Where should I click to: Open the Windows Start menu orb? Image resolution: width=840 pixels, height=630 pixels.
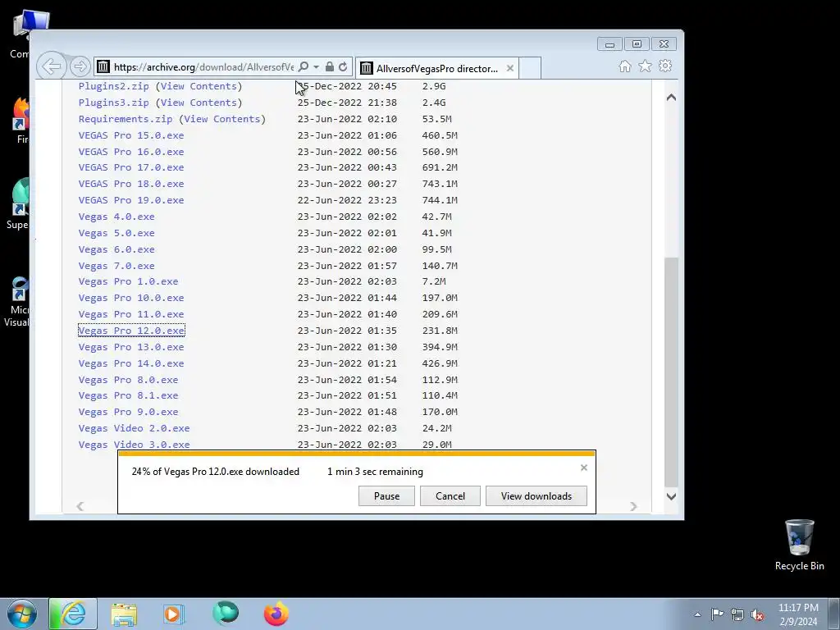22,614
